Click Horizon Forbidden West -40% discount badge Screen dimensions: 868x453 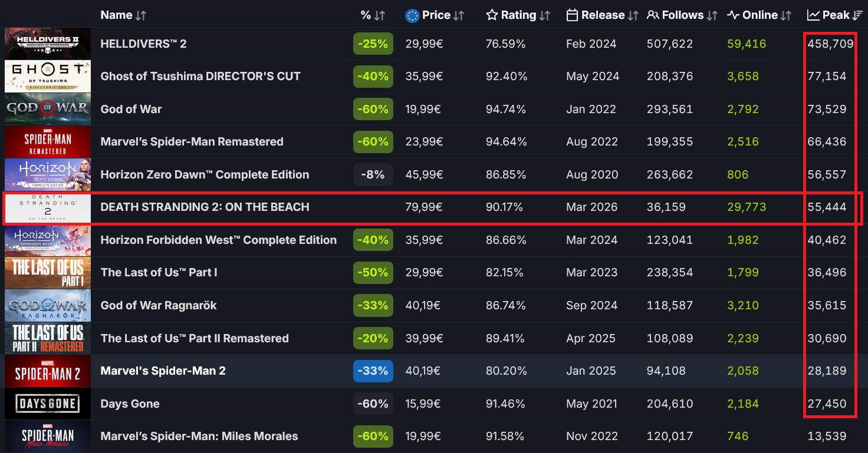coord(373,240)
